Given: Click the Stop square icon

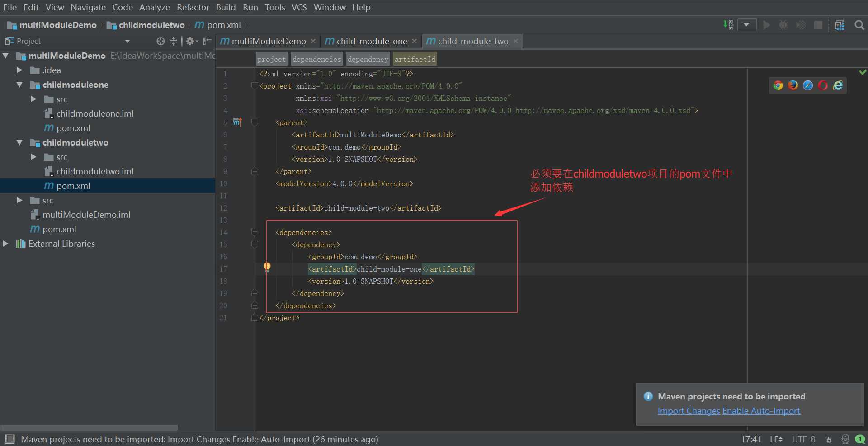Looking at the screenshot, I should (818, 25).
